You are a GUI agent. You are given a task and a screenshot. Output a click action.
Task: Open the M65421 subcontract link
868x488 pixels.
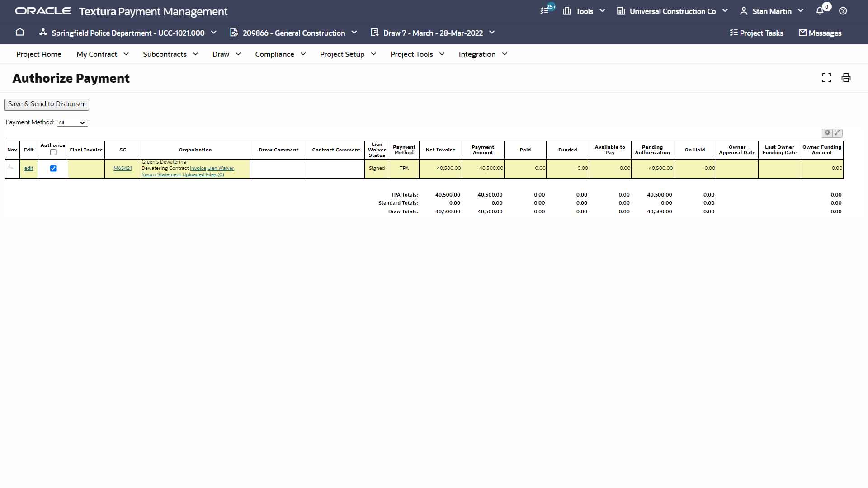[x=123, y=168]
